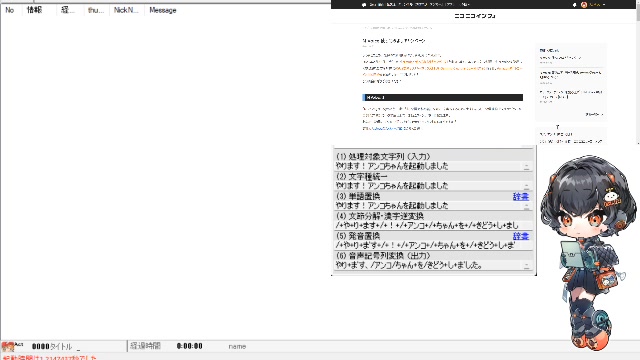Image resolution: width=640 pixels, height=360 pixels.
Task: Click the spinner in field (6) output row
Action: pyautogui.click(x=527, y=265)
